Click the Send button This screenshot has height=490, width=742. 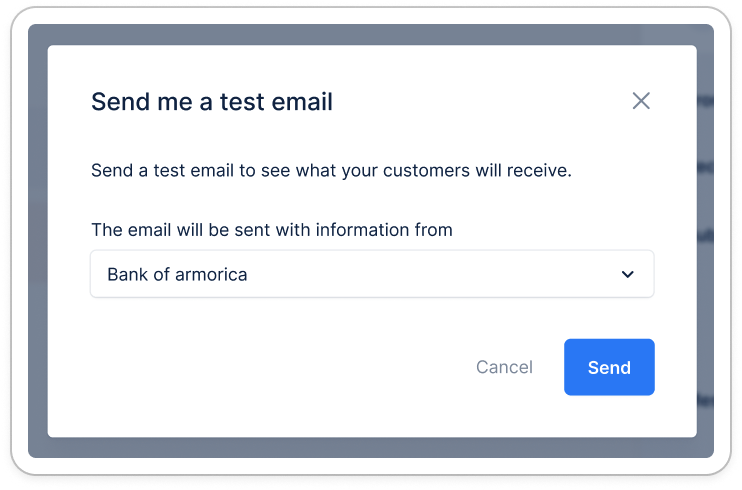609,367
